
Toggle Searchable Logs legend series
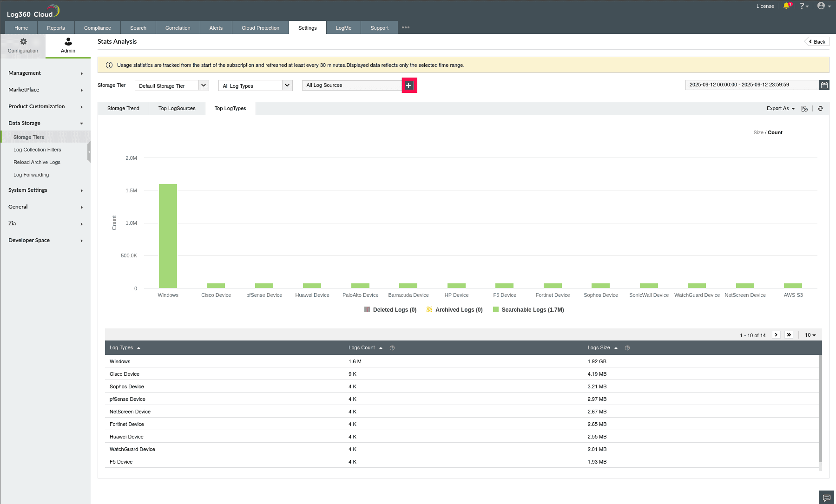click(528, 310)
